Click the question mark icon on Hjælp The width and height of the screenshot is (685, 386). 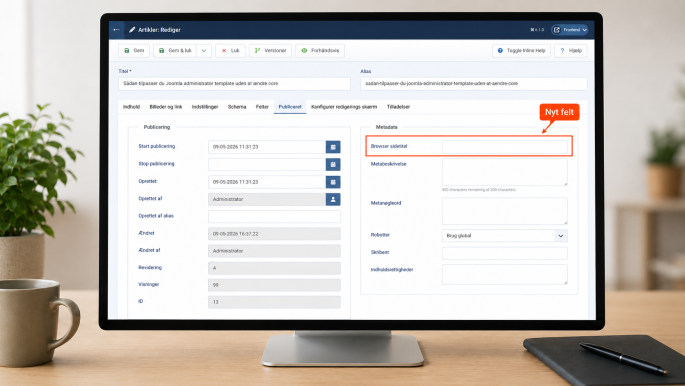pyautogui.click(x=562, y=51)
